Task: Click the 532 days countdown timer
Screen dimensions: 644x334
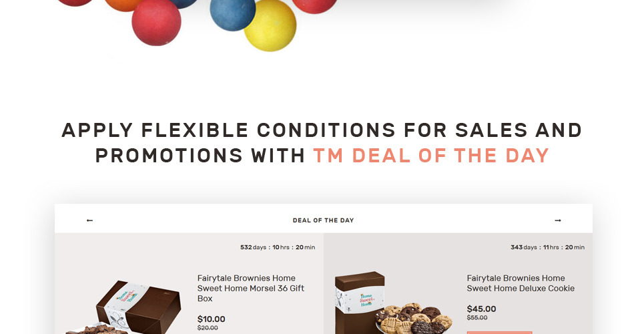Action: pos(278,247)
